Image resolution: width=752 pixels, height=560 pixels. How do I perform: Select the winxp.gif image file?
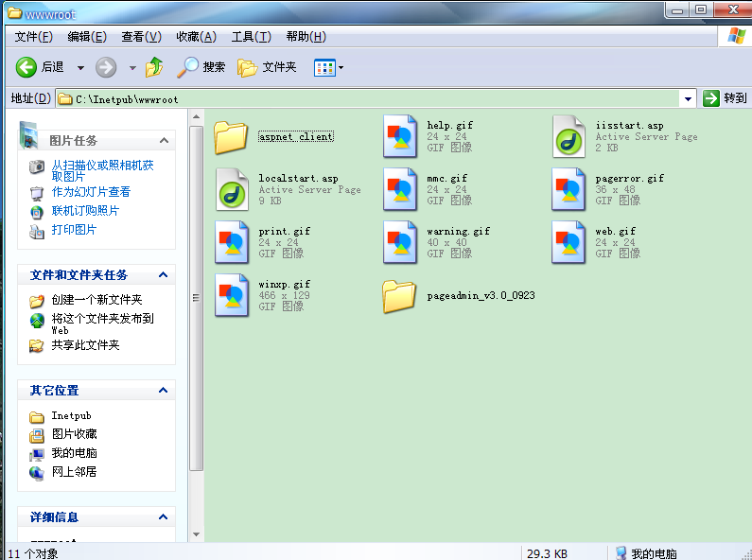click(x=232, y=295)
